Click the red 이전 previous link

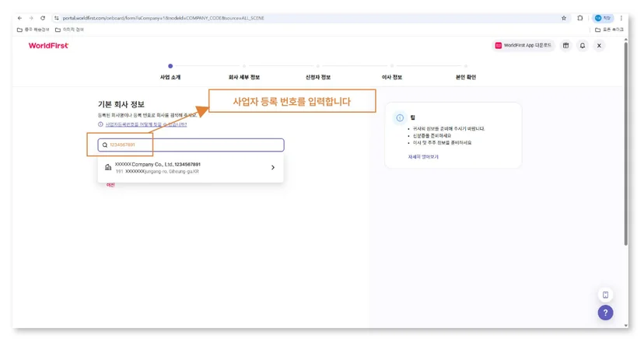tap(110, 185)
